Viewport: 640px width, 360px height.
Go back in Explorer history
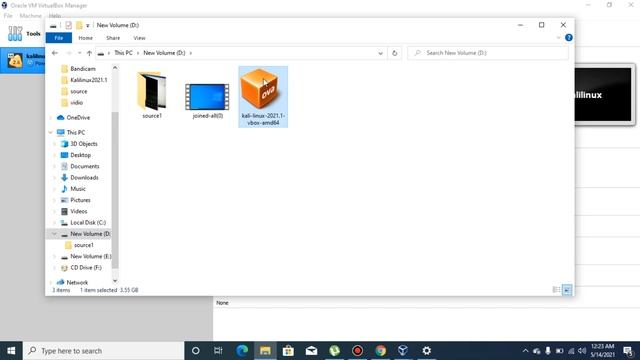point(55,53)
